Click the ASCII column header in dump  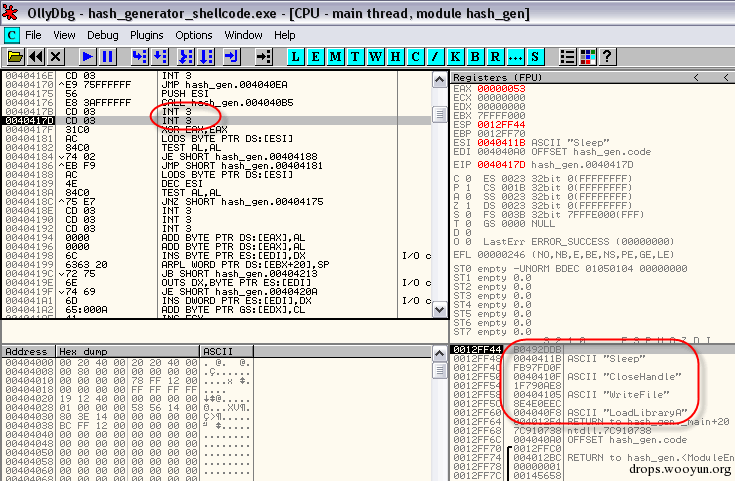[226, 351]
